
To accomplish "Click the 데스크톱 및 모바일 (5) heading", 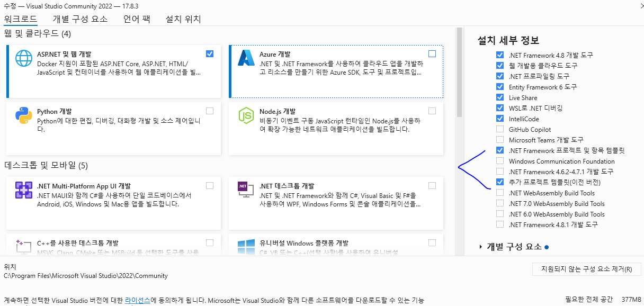I will [46, 166].
